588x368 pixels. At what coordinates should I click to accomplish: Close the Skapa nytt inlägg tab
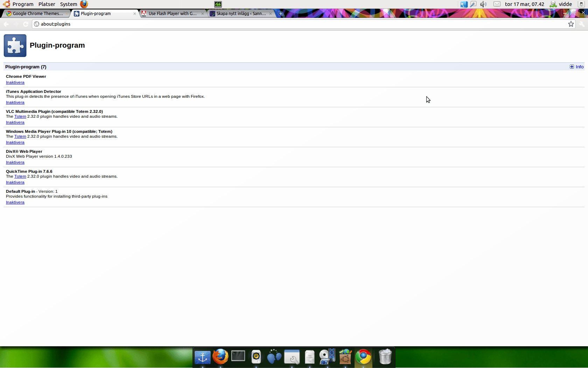pyautogui.click(x=271, y=14)
